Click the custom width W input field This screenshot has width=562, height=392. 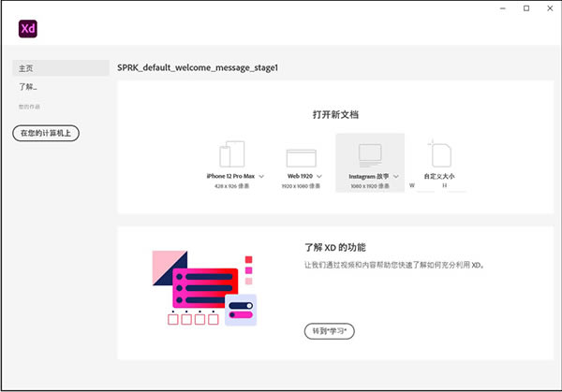coord(426,186)
